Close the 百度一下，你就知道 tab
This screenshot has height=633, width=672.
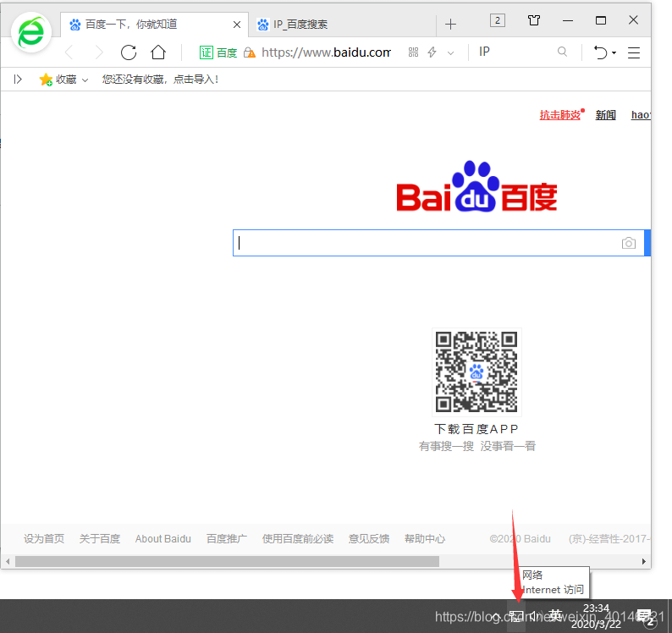(237, 25)
